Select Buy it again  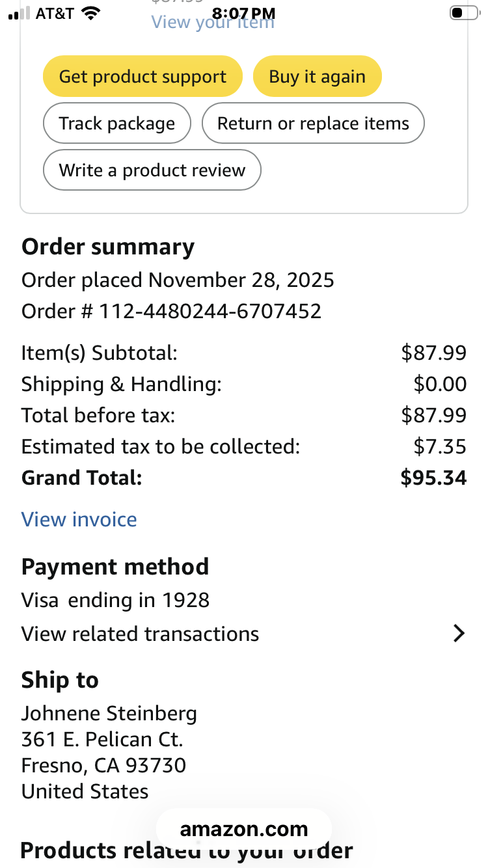(317, 77)
